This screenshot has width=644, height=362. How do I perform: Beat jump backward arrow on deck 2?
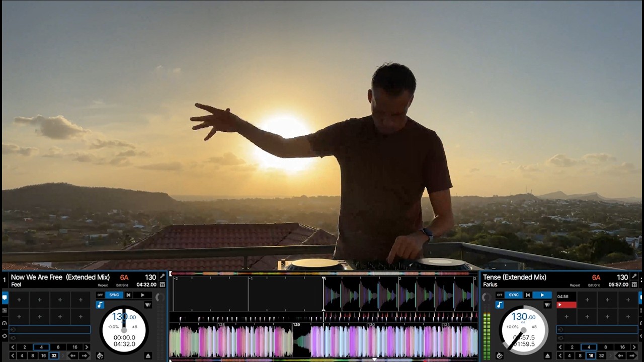coord(620,356)
